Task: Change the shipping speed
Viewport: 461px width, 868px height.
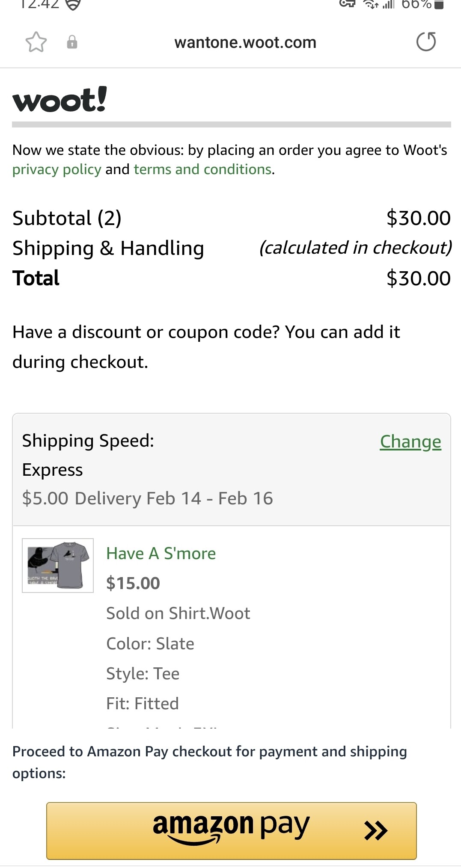Action: [x=410, y=441]
